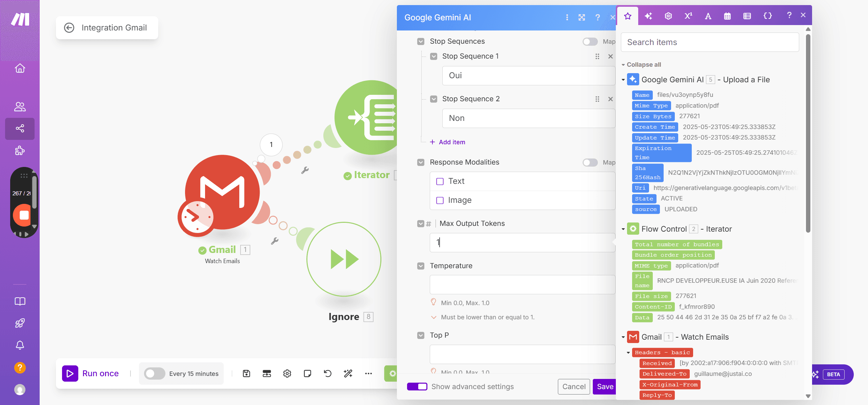Open the Make logo home
The image size is (868, 405).
pyautogui.click(x=20, y=19)
